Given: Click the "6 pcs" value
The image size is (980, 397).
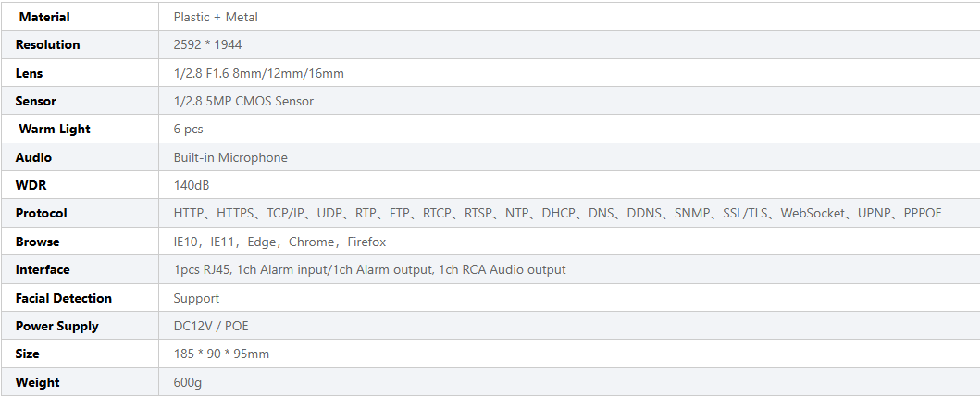Looking at the screenshot, I should pos(188,129).
